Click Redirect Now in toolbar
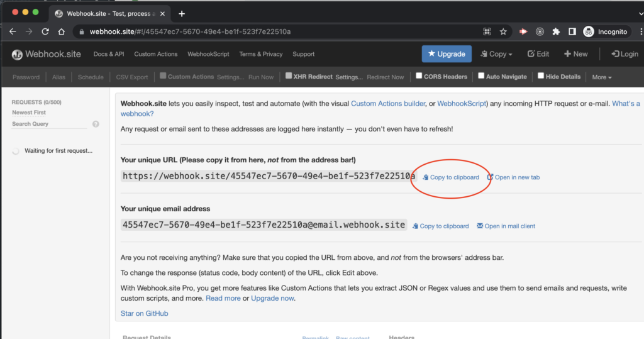 [386, 77]
